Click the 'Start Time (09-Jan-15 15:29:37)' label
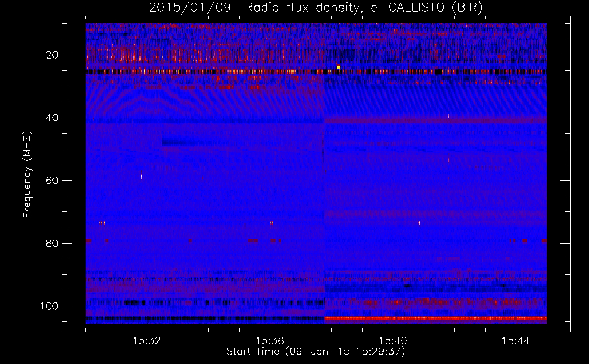Image resolution: width=589 pixels, height=364 pixels. tap(316, 352)
